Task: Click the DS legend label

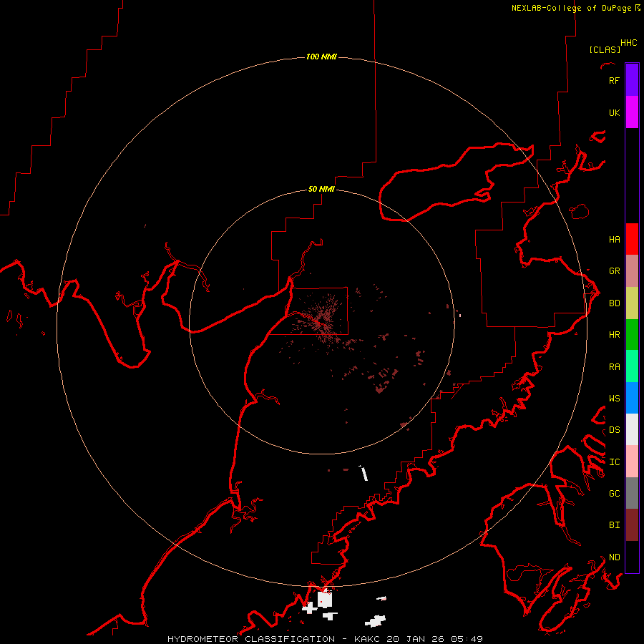Action: pos(614,429)
